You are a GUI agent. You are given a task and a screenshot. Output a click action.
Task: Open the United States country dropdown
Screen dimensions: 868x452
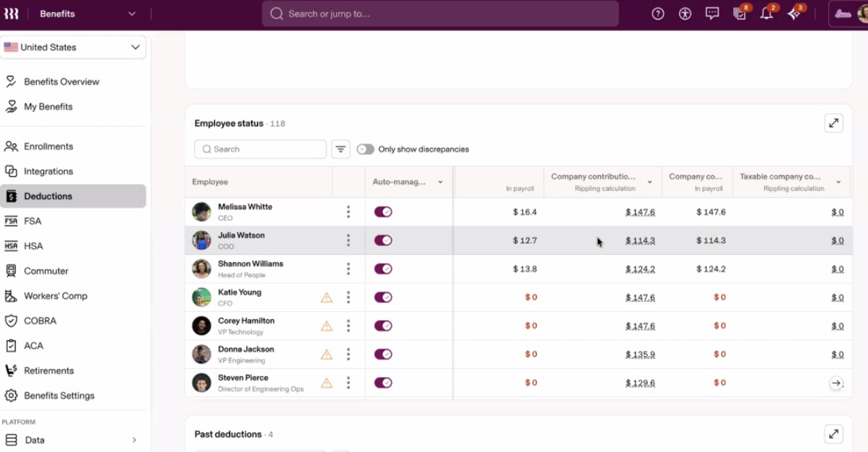click(x=73, y=48)
